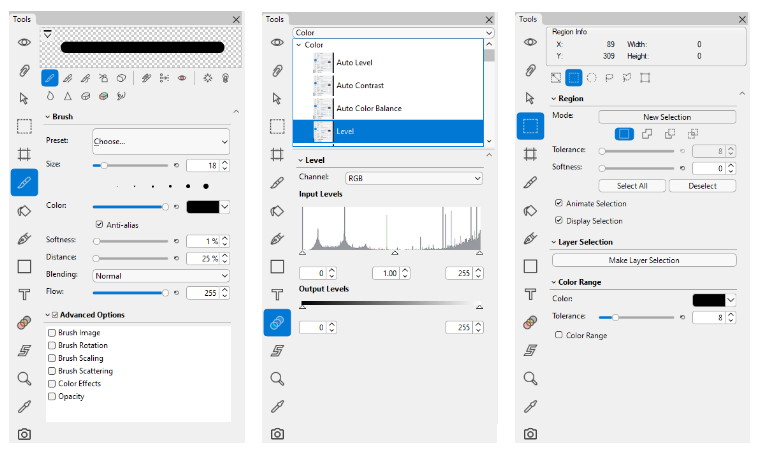Enable the Brush Scattering checkbox
Screen dimensions: 760x454
(52, 371)
